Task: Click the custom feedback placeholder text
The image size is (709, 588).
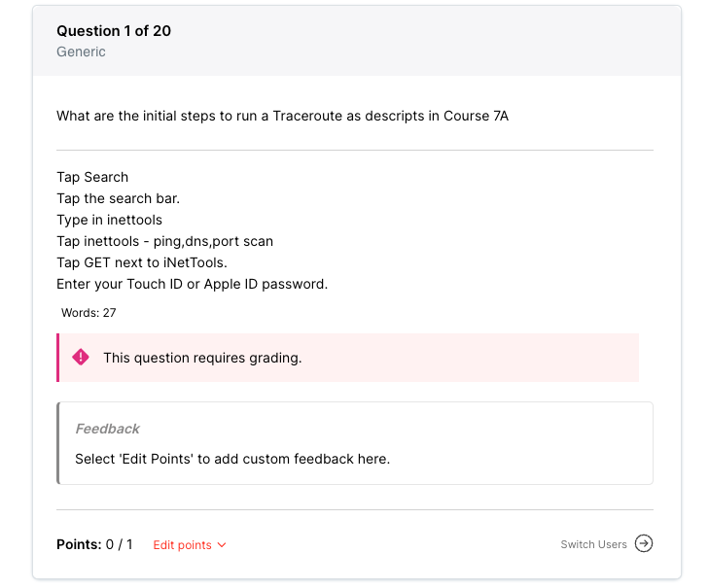Action: click(x=232, y=459)
